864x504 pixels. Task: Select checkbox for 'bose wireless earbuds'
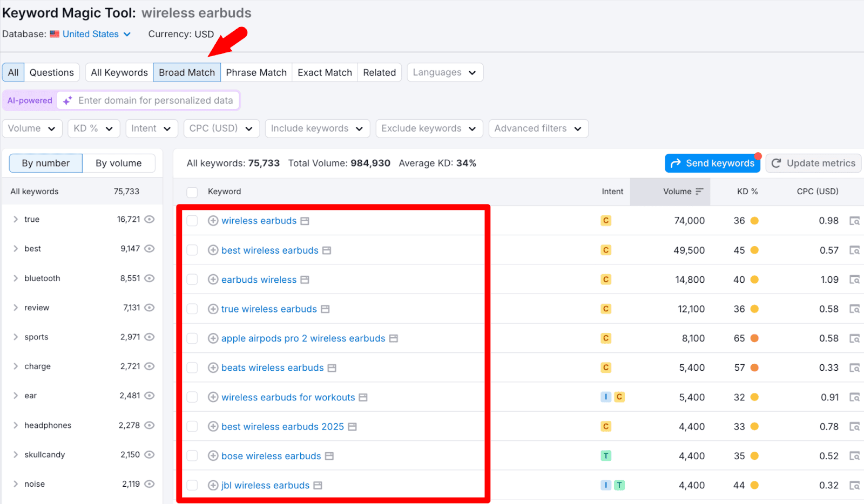click(192, 456)
